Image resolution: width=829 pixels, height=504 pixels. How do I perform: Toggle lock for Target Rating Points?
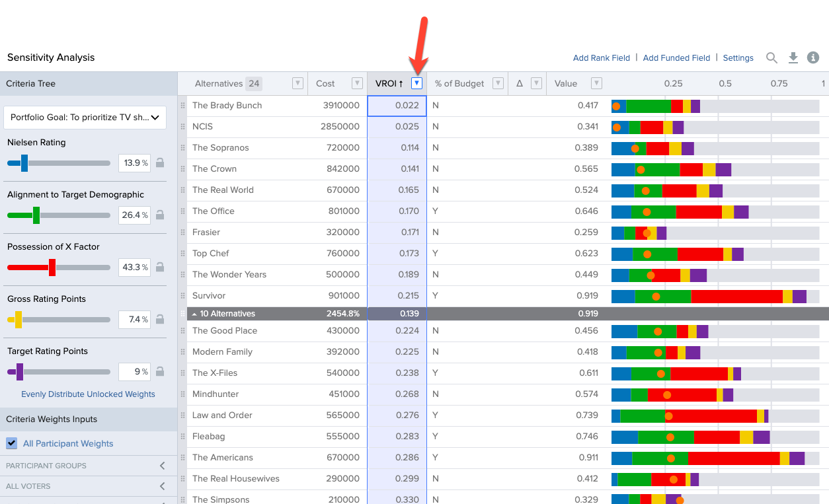click(x=159, y=371)
